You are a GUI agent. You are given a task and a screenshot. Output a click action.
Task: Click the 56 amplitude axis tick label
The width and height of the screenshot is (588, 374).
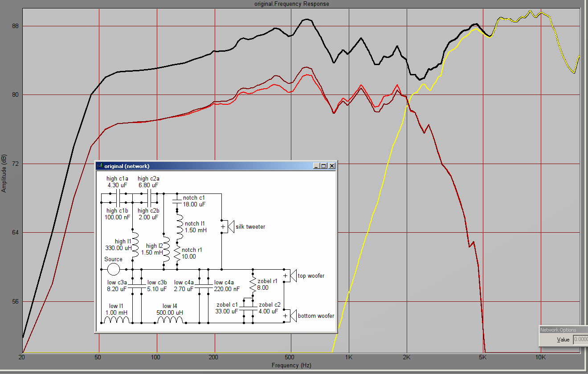point(16,301)
